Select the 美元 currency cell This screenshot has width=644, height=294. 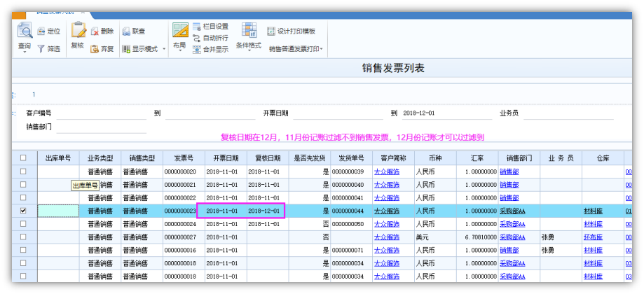pos(435,237)
